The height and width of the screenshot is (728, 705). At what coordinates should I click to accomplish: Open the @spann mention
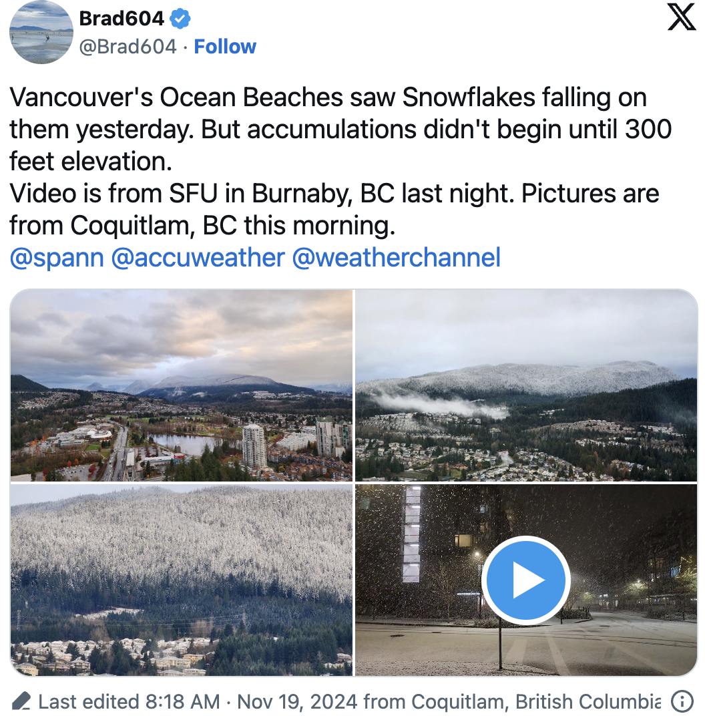[56, 257]
